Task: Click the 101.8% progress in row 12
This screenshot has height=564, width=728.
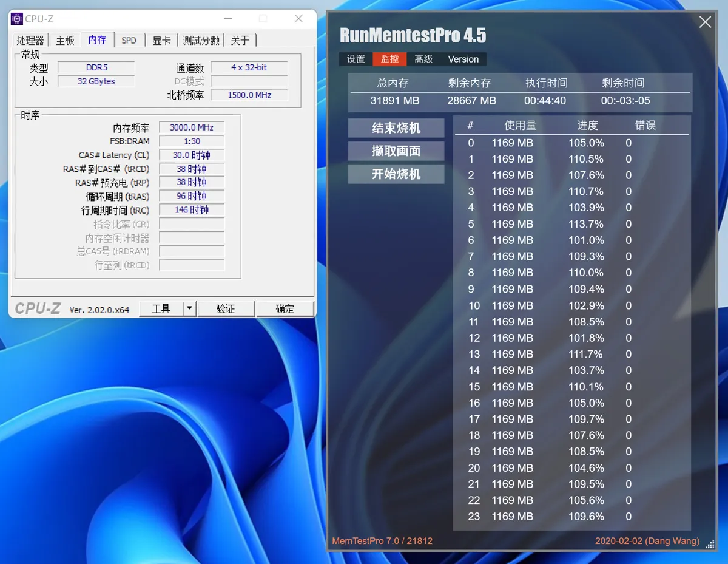Action: coord(586,338)
